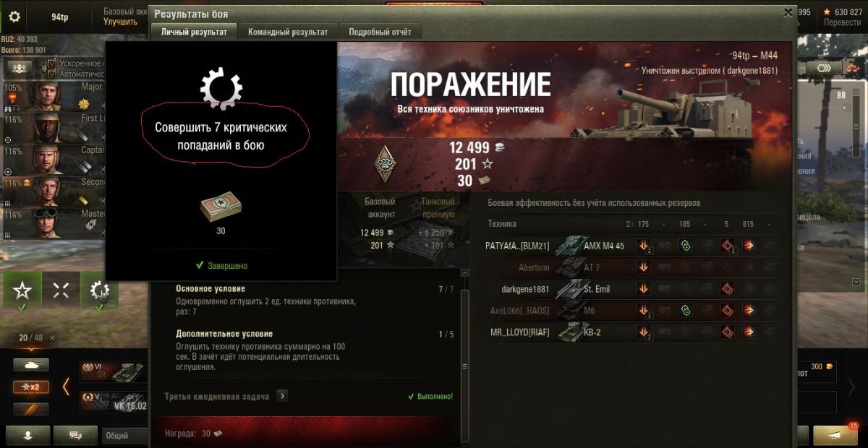Toggle the x2 star bonus filter
This screenshot has height=448, width=868.
coord(31,387)
